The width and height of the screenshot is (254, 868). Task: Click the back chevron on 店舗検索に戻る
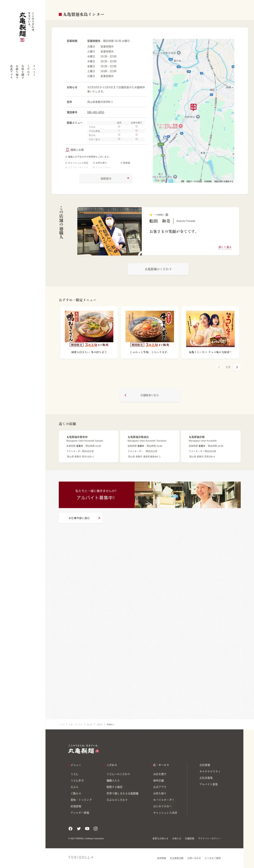tap(125, 395)
